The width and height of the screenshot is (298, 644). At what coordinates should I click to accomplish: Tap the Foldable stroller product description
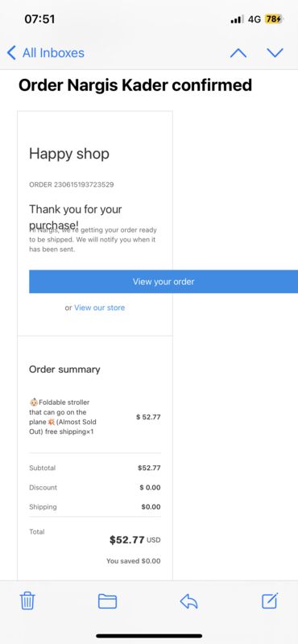coord(63,417)
